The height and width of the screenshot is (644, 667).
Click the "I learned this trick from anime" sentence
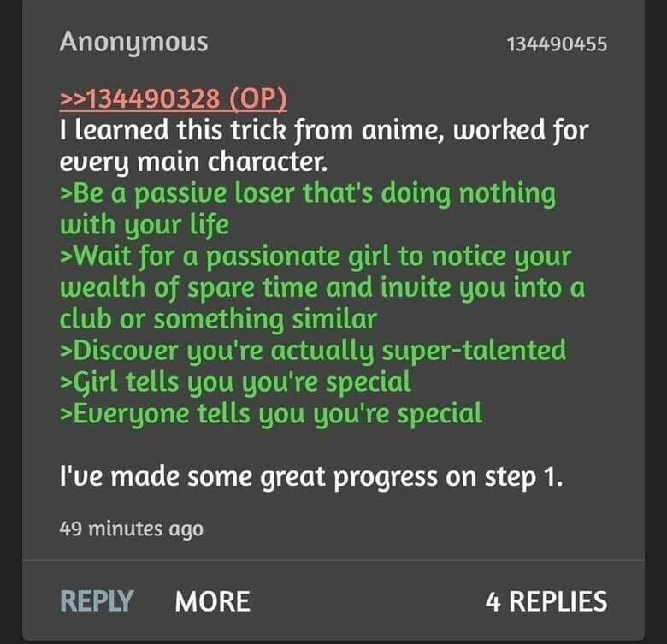(324, 131)
